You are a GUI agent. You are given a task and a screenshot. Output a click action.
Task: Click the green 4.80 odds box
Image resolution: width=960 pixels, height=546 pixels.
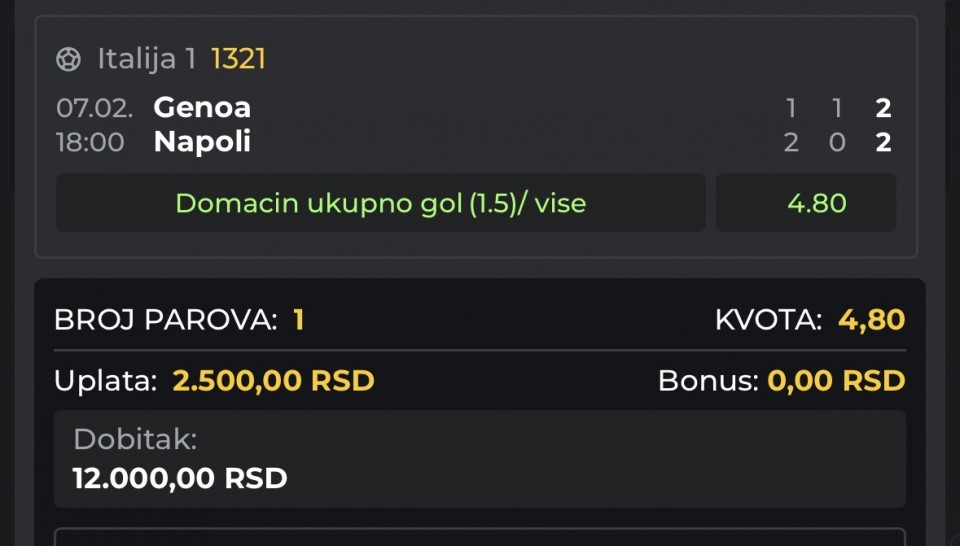point(816,204)
